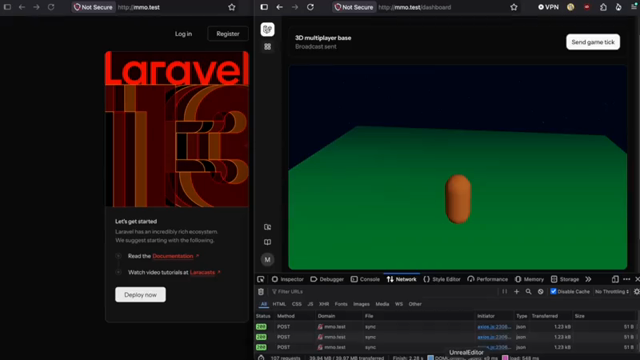Switch to the Debugger tab

(327, 279)
